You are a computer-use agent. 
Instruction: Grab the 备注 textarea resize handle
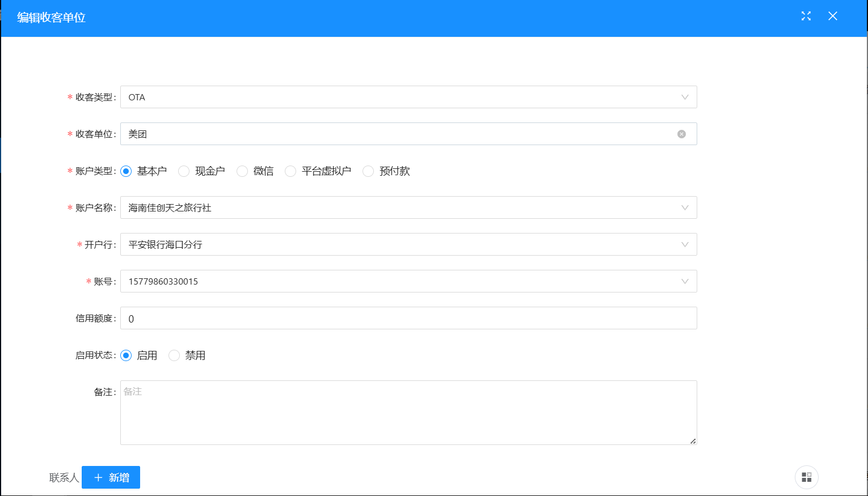pos(693,441)
